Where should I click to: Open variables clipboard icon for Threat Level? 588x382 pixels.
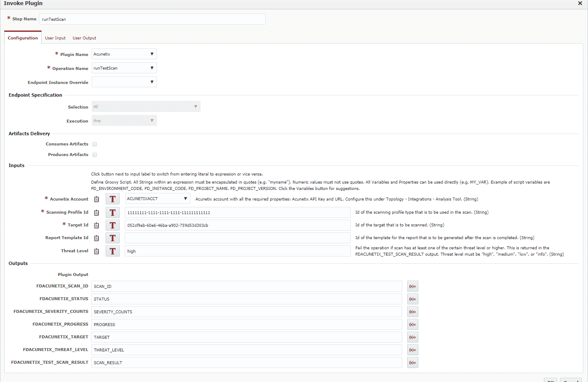(x=97, y=251)
